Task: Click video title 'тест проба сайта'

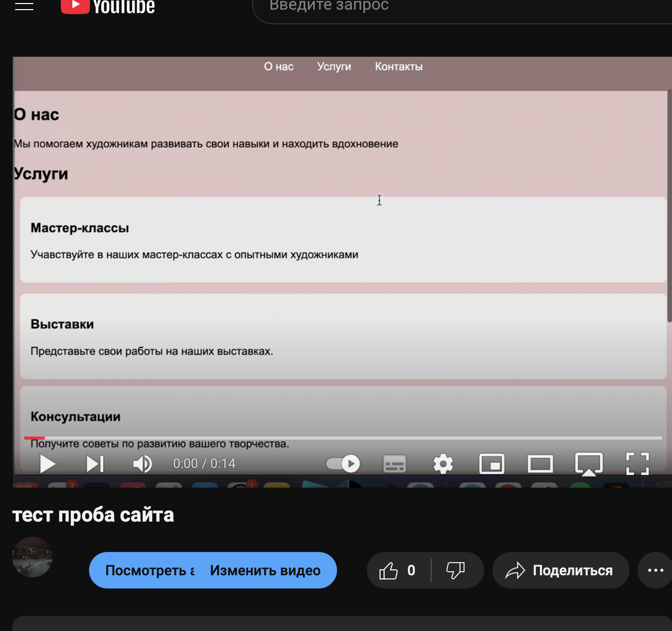Action: point(93,515)
